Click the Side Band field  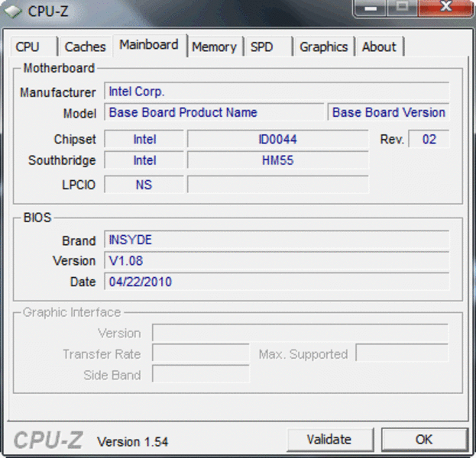click(201, 375)
